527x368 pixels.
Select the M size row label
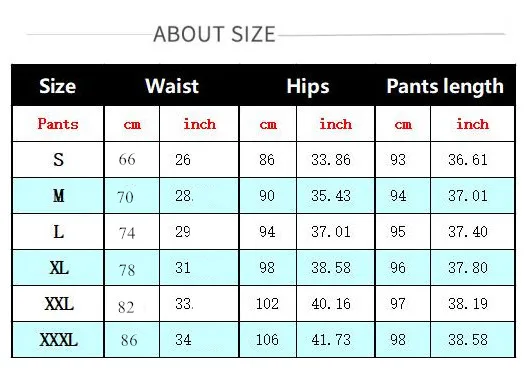pos(58,195)
